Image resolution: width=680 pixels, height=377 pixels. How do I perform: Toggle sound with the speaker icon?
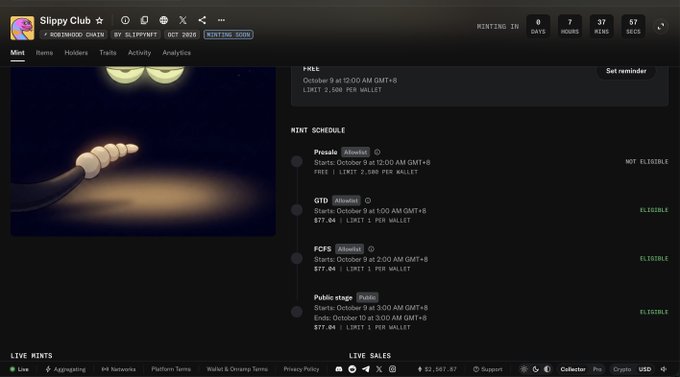pyautogui.click(x=664, y=369)
